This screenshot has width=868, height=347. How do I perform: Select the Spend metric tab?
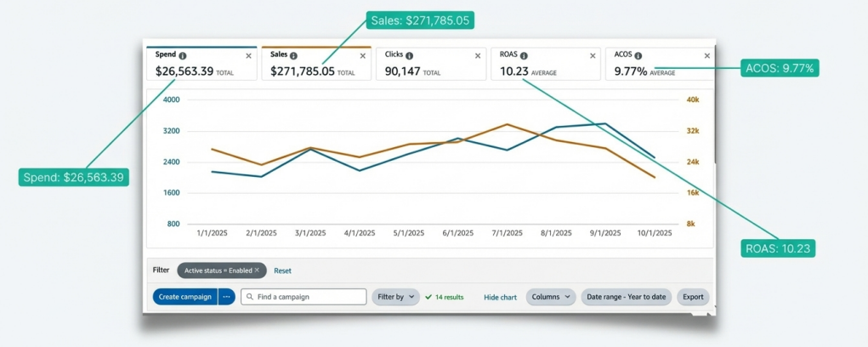[201, 64]
